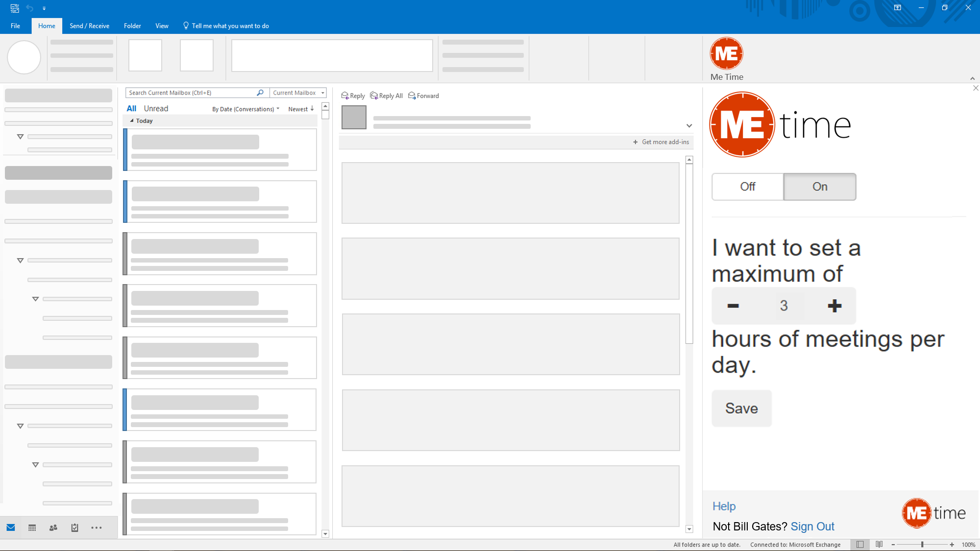Click the Undo icon in title bar
980x551 pixels.
click(x=30, y=8)
